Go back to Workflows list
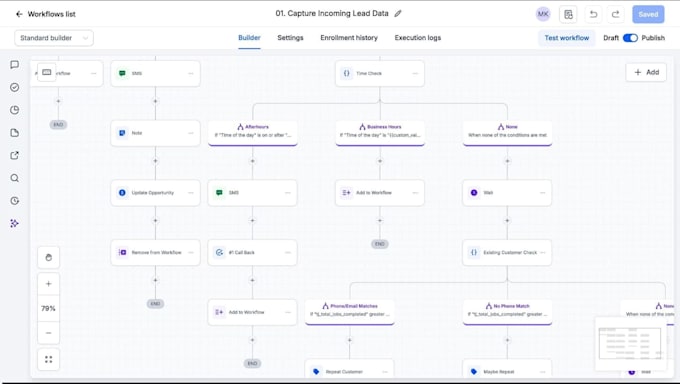The image size is (680, 384). click(46, 14)
